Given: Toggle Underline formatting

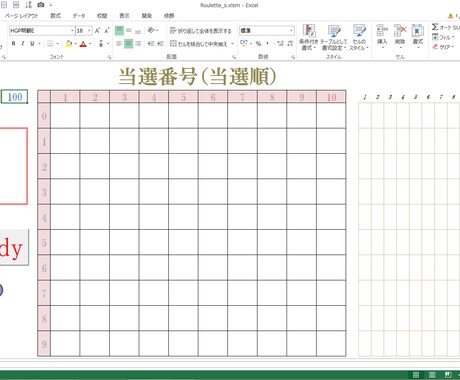Looking at the screenshot, I should (32, 43).
